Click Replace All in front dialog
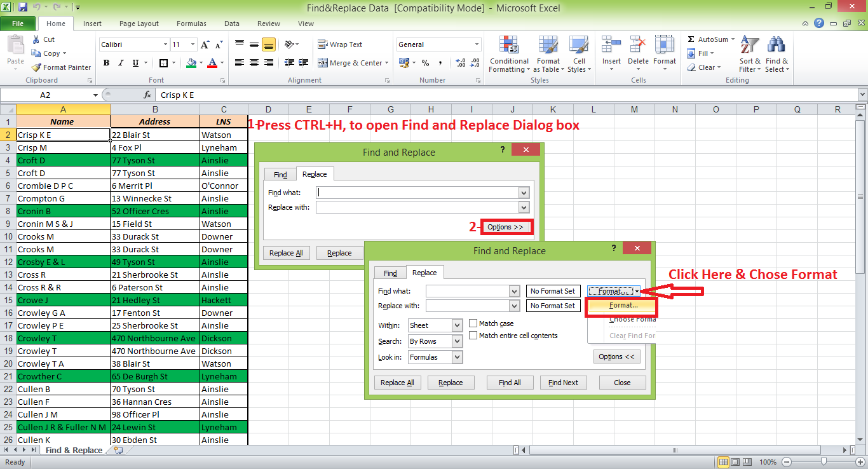Viewport: 868px width, 469px height. click(397, 383)
